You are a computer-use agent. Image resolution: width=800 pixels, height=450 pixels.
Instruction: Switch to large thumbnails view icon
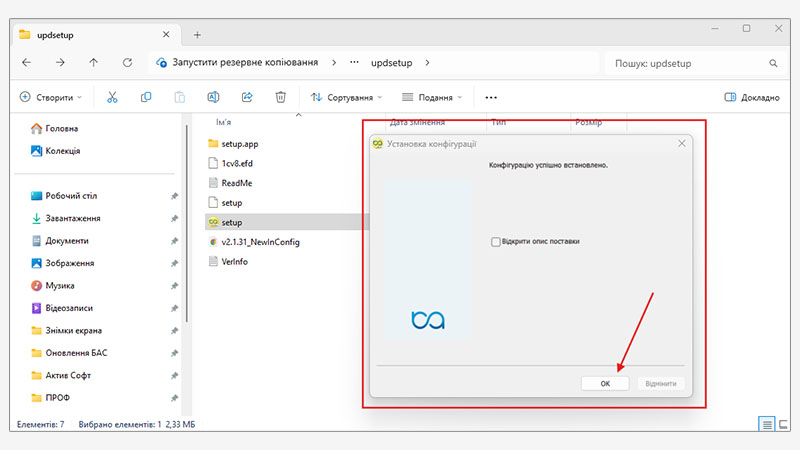tap(785, 424)
